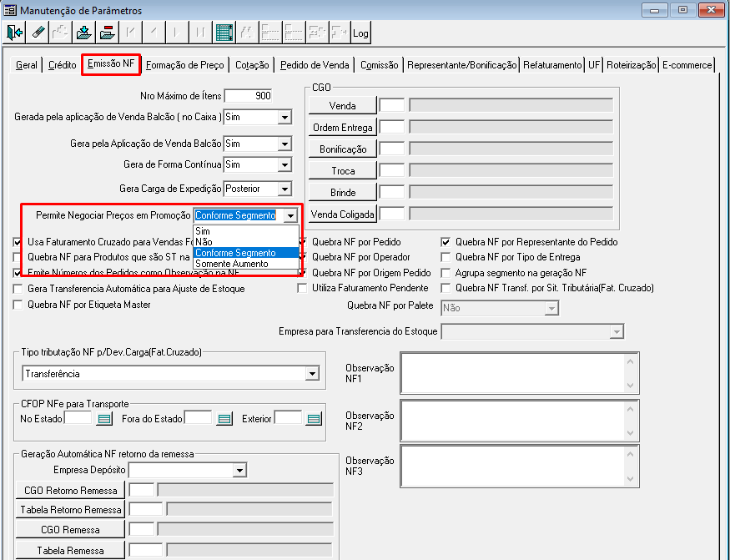This screenshot has height=560, width=730.
Task: Open Quebra NF por Palete dropdown
Action: (x=551, y=308)
